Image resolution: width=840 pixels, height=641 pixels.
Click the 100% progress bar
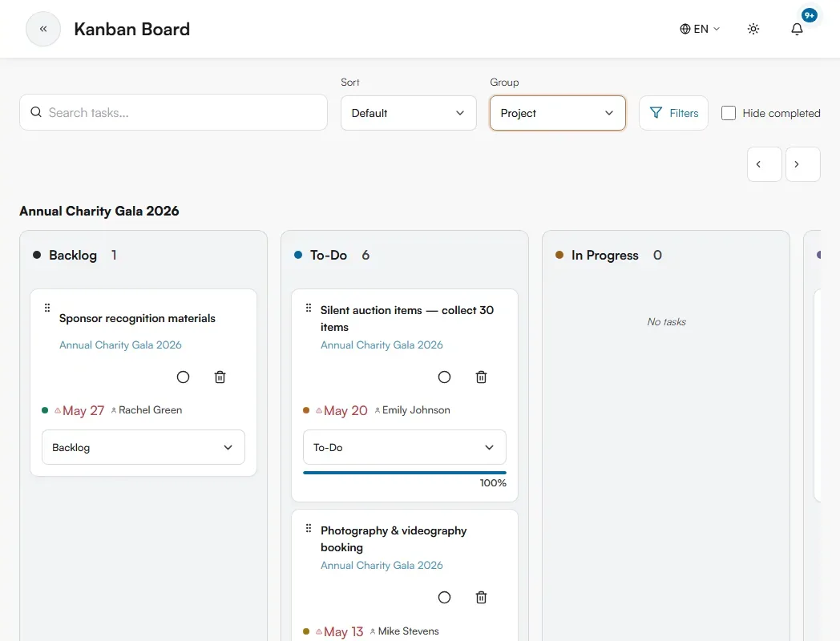(405, 473)
